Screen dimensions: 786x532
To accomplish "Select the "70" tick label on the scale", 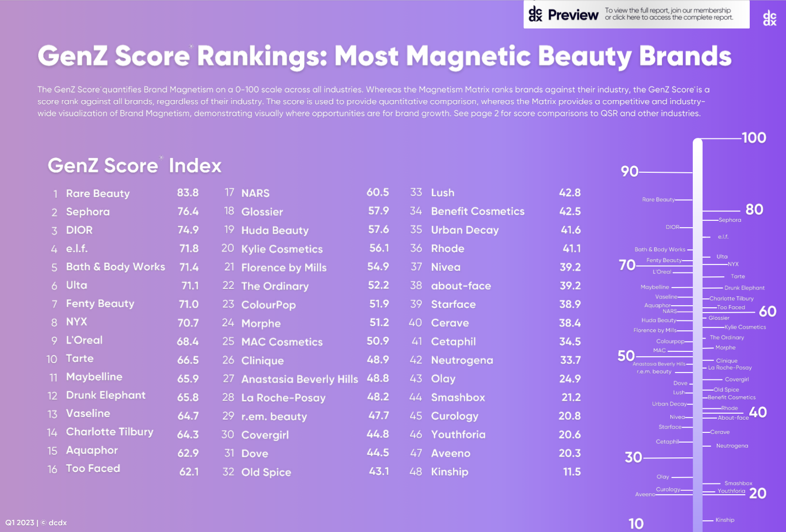I will (x=628, y=265).
